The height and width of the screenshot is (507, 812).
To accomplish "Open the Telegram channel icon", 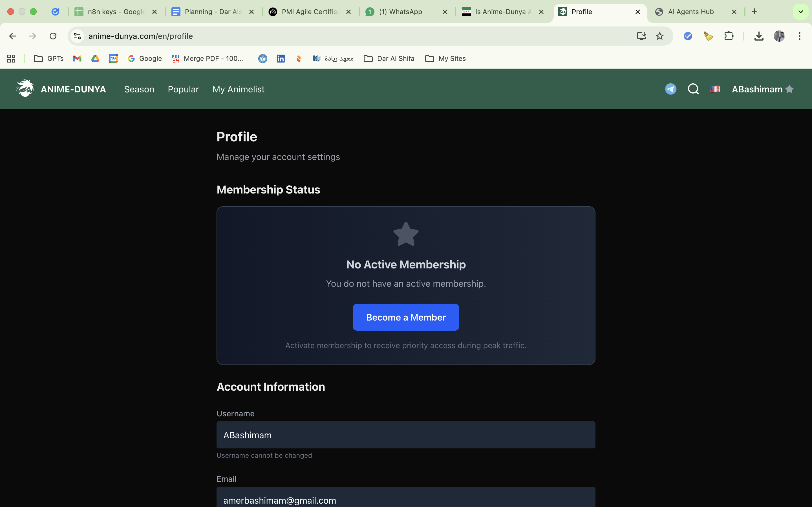I will pos(670,89).
